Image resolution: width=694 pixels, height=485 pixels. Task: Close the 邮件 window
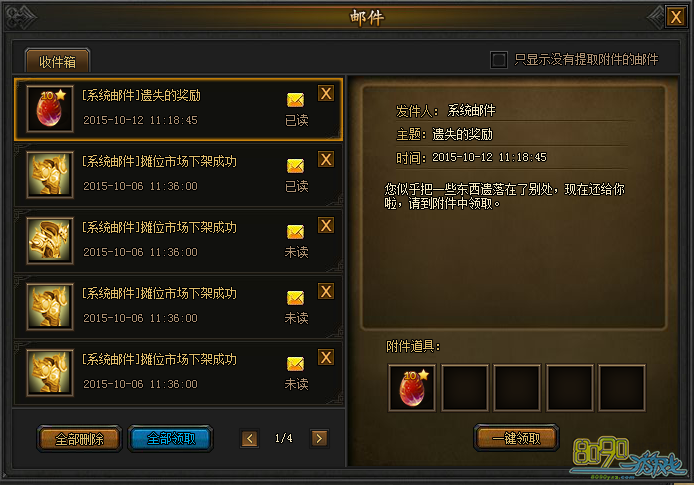point(676,17)
